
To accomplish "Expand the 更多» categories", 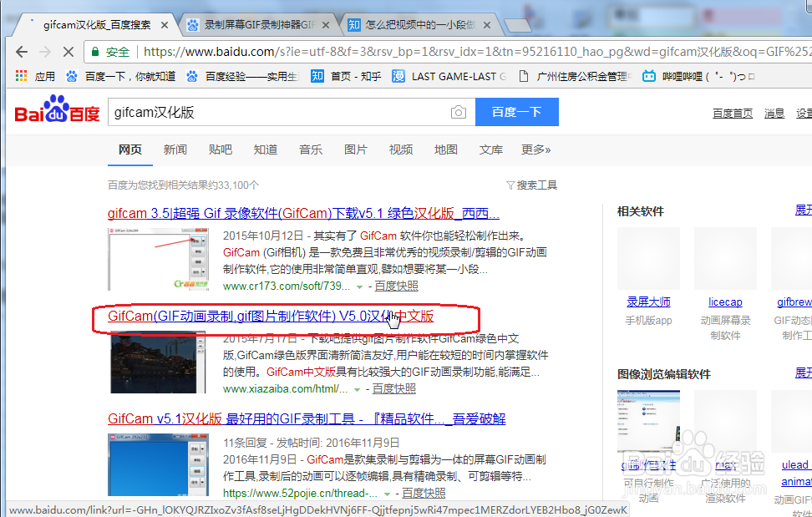I will [x=536, y=150].
